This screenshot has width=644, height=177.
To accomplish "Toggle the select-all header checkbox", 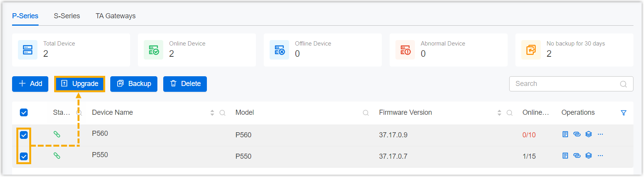I will 24,112.
